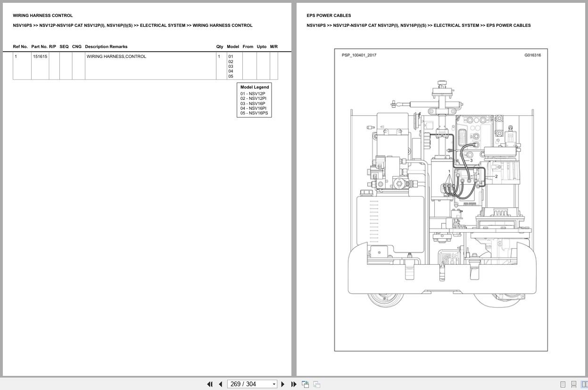
Task: Go forward to the next view
Action: tap(316, 384)
